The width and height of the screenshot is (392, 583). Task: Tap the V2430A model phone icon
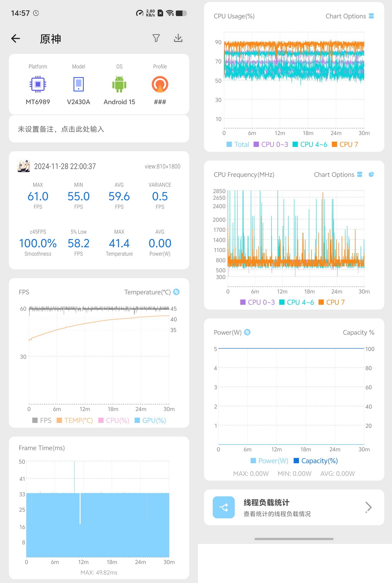click(x=79, y=84)
